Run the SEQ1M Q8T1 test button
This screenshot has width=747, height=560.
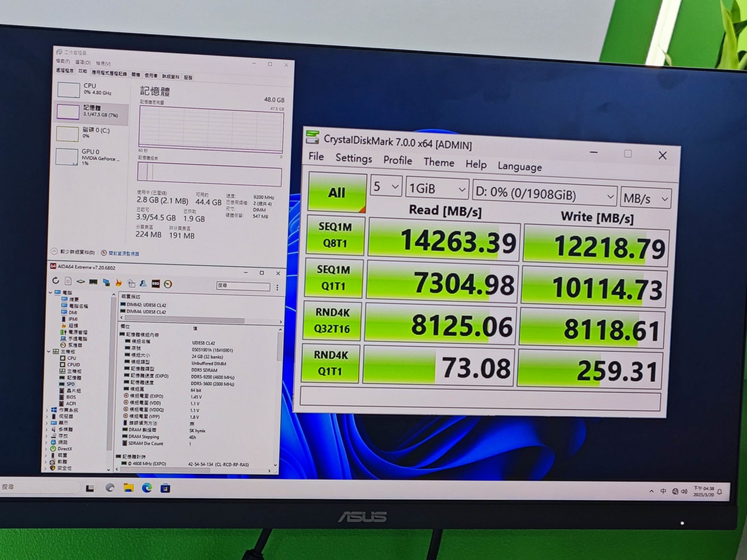point(335,235)
